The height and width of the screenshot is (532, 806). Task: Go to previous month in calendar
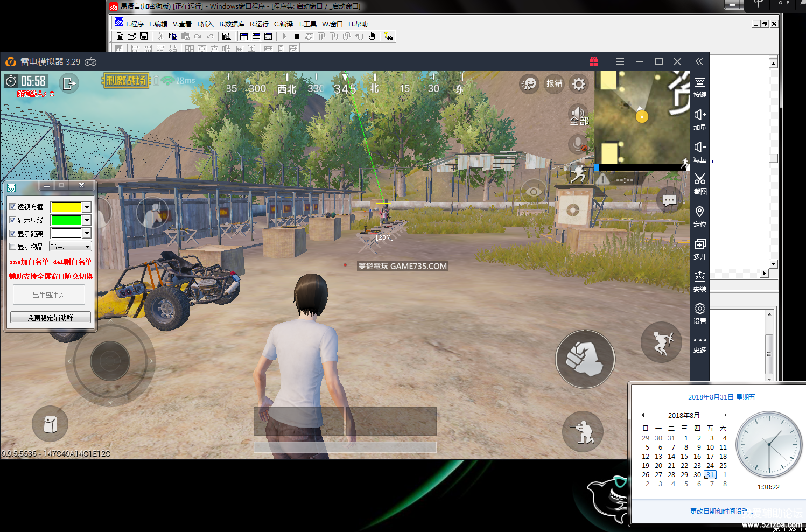click(643, 415)
